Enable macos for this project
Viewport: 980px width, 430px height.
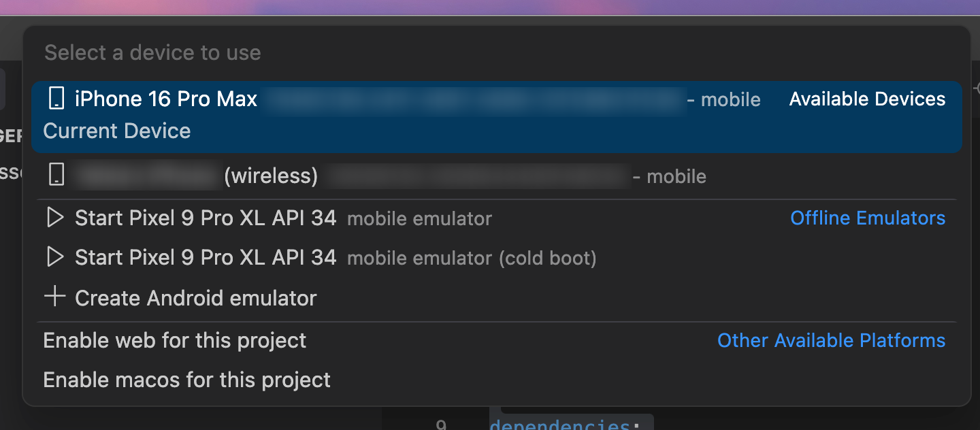[496, 380]
